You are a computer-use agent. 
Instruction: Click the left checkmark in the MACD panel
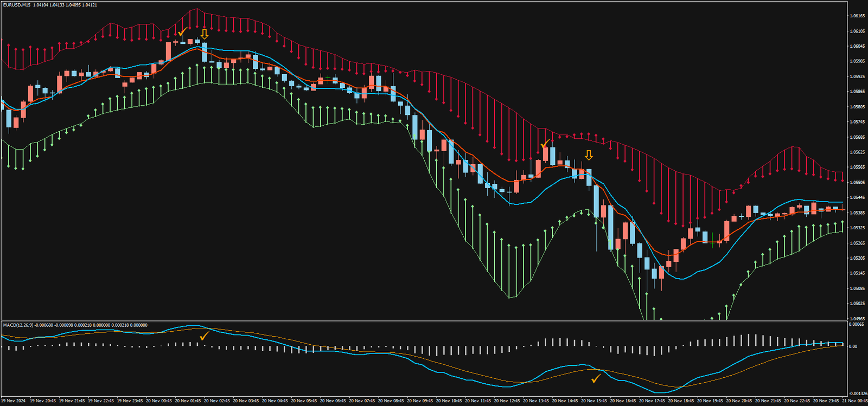204,337
